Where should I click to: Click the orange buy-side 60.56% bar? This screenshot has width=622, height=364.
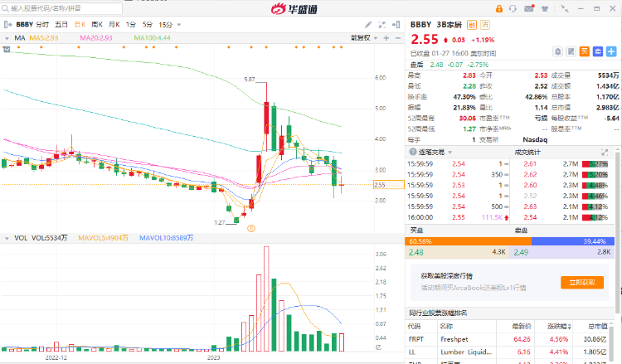(x=468, y=241)
